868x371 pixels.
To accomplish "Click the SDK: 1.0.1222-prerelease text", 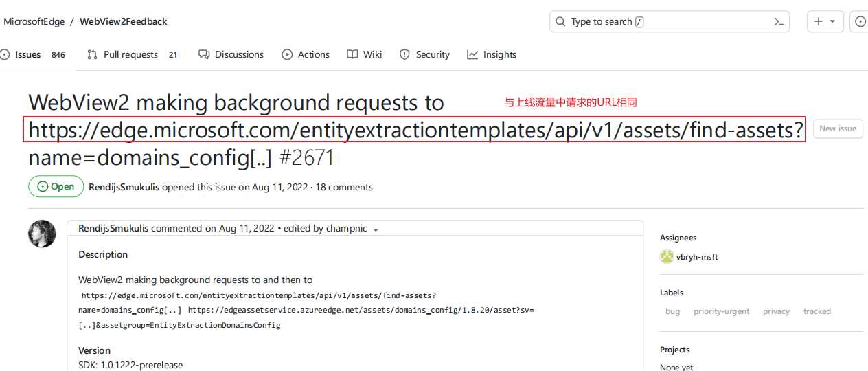I will (x=130, y=365).
